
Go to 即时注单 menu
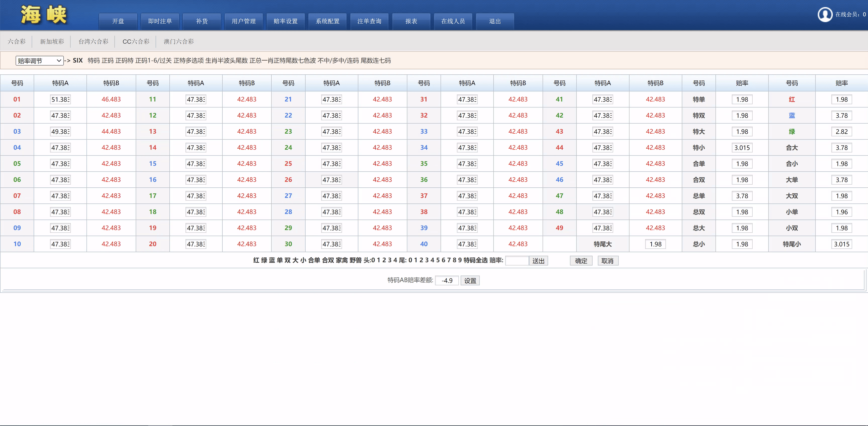coord(160,21)
